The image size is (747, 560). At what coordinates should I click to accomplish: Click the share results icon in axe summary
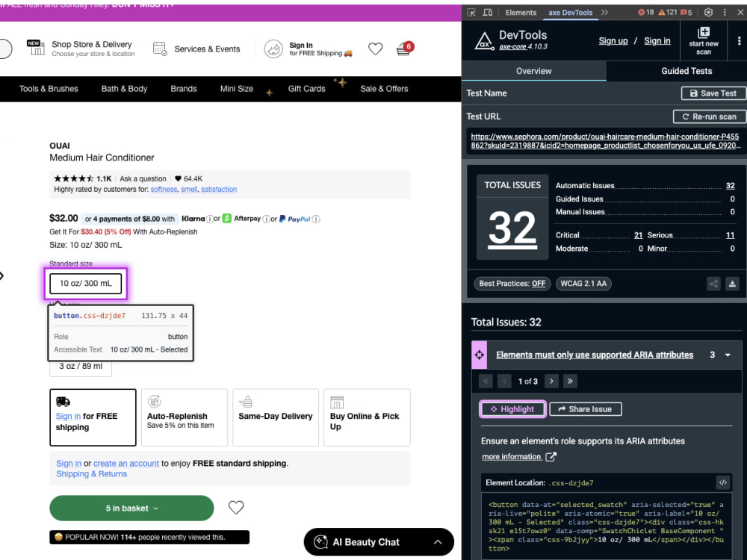tap(713, 284)
